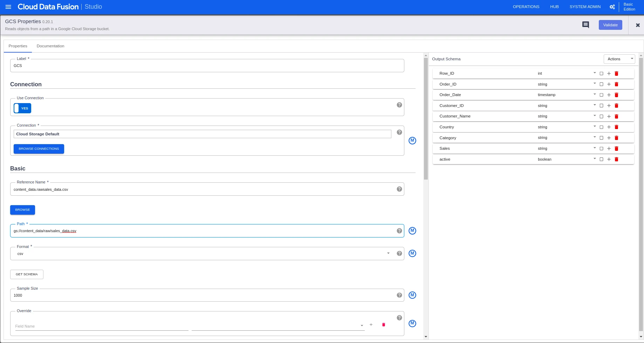Delete the Customer_Name schema field
644x343 pixels.
point(617,116)
